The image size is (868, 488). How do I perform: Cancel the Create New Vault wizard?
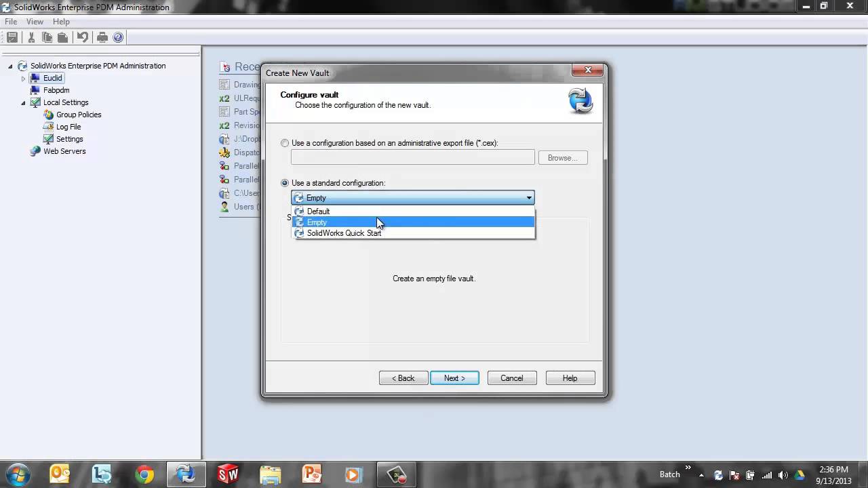(x=512, y=378)
